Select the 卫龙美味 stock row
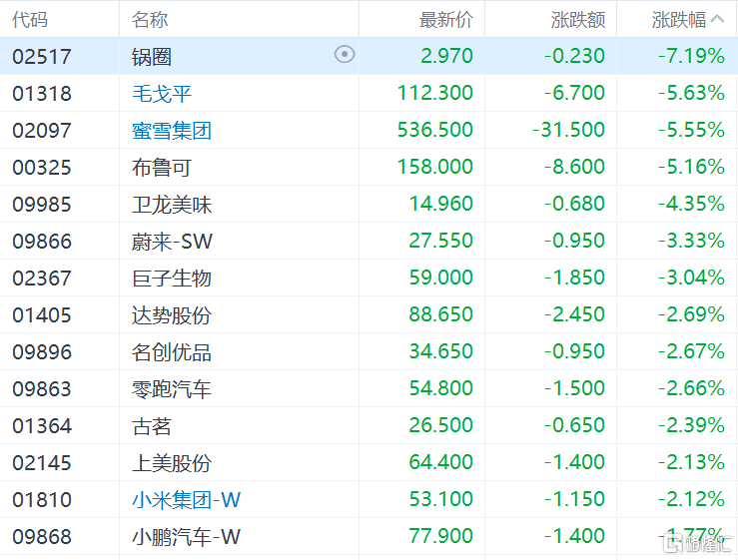Viewport: 738px width, 560px height. click(369, 204)
